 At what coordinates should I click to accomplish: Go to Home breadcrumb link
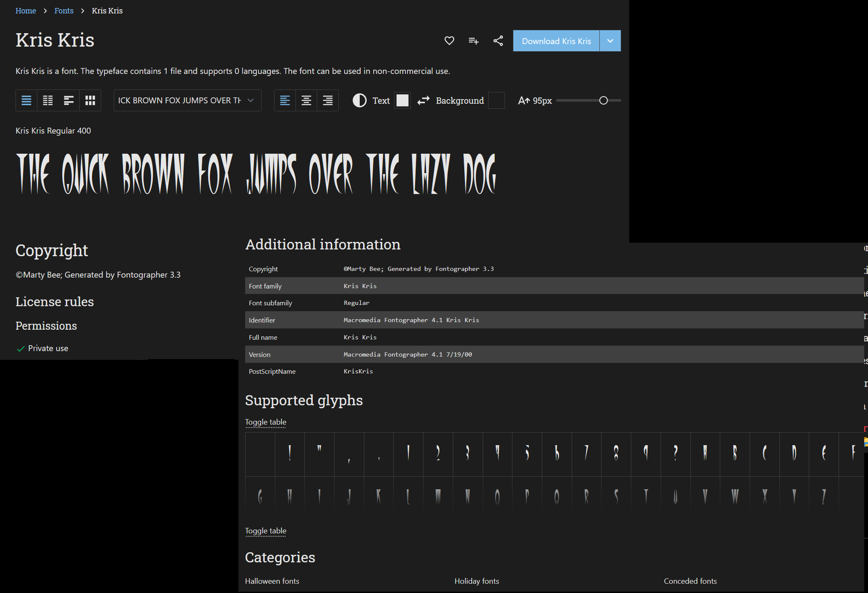pyautogui.click(x=26, y=10)
